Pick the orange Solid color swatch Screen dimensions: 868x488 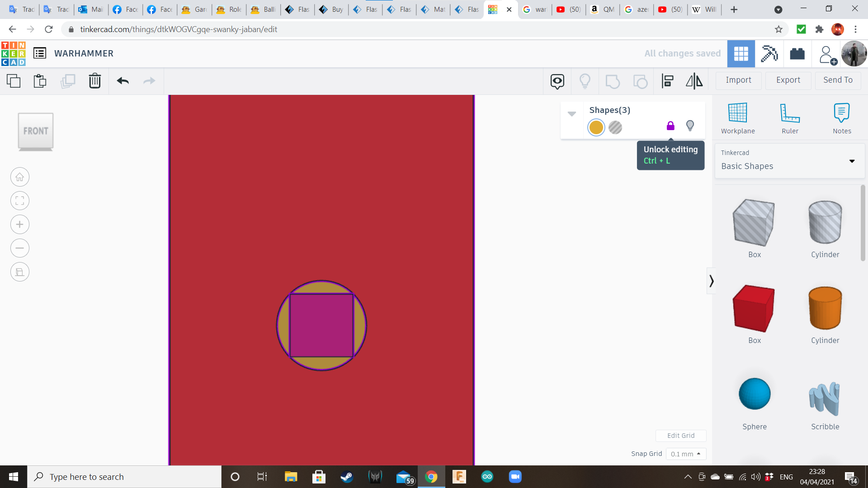(x=596, y=127)
